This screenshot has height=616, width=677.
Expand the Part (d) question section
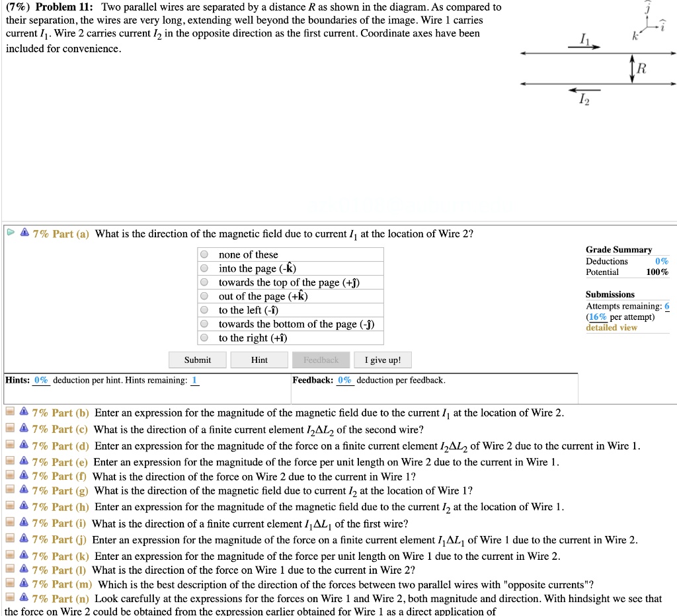point(9,445)
